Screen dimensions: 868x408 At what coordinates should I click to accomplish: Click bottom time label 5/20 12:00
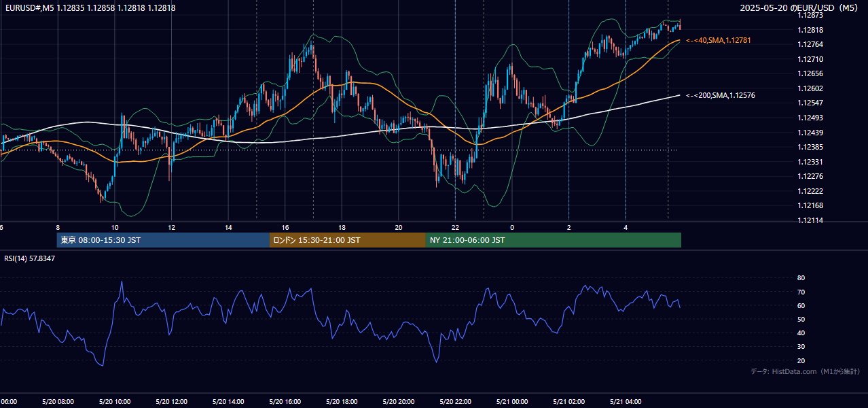point(171,402)
